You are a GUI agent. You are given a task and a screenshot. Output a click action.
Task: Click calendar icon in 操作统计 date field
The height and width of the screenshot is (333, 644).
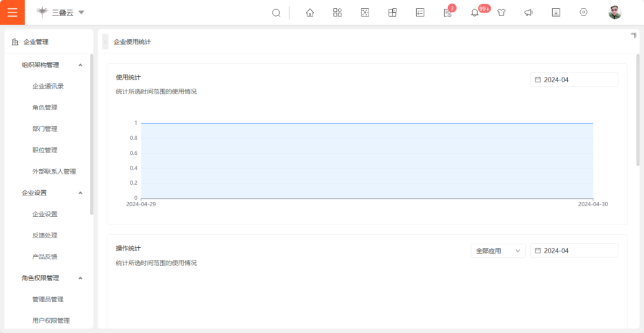click(538, 251)
